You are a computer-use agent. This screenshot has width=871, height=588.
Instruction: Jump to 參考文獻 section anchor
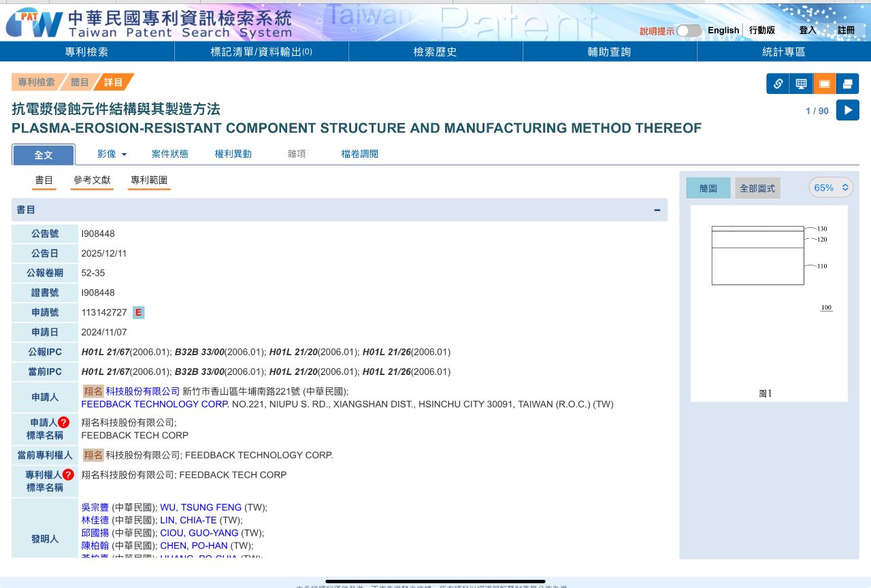(92, 180)
